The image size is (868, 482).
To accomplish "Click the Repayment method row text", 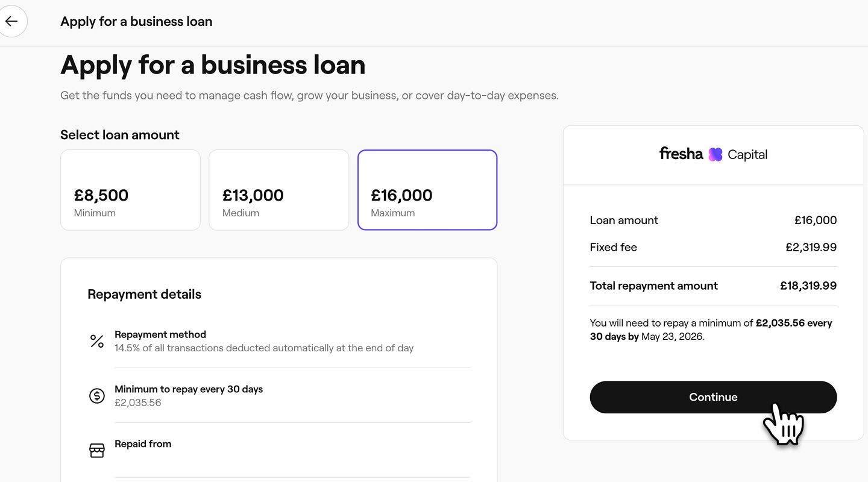I will (x=263, y=341).
